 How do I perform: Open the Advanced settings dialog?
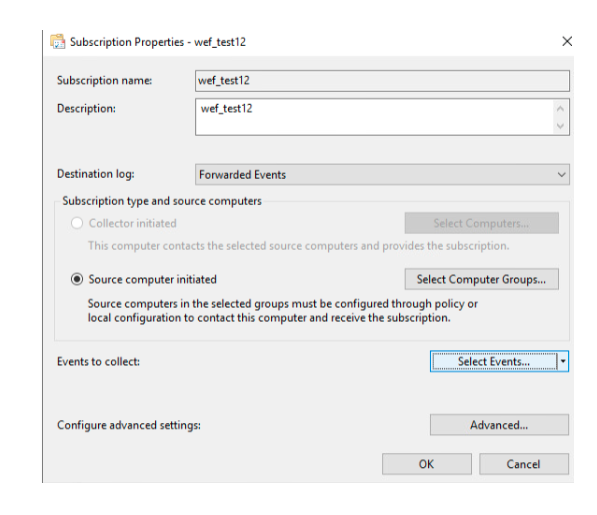tap(499, 425)
